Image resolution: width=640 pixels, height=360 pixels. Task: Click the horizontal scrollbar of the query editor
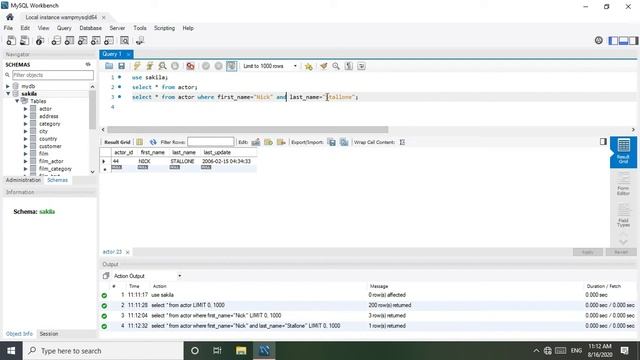pyautogui.click(x=248, y=129)
